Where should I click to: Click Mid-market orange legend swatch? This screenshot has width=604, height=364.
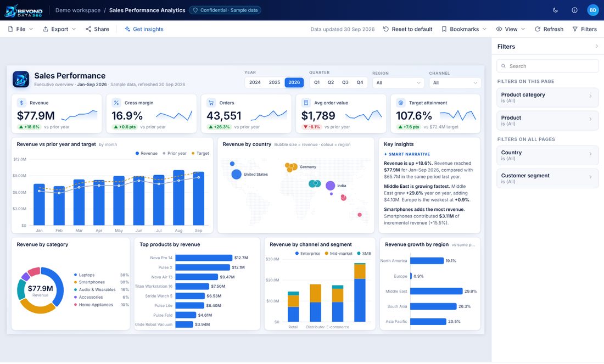coord(326,254)
